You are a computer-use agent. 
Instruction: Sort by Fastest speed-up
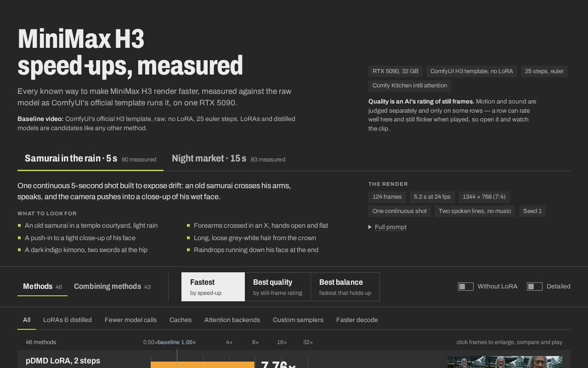coord(213,287)
